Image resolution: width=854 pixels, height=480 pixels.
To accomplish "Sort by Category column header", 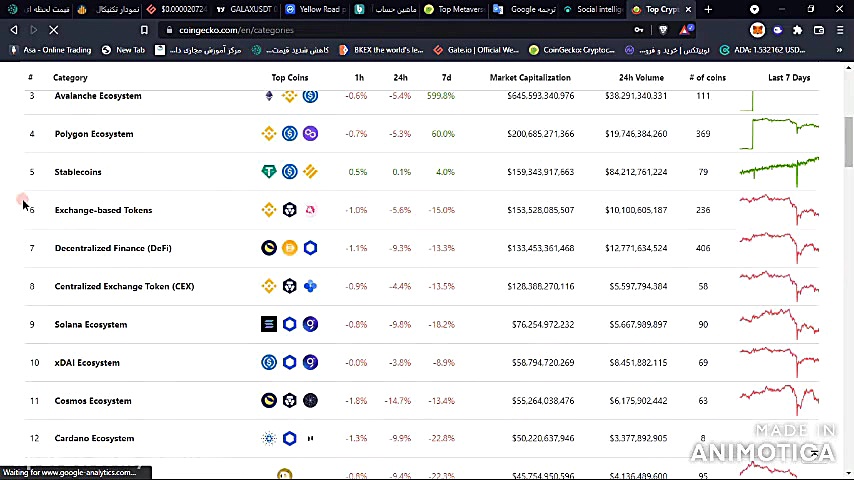I will coord(70,77).
